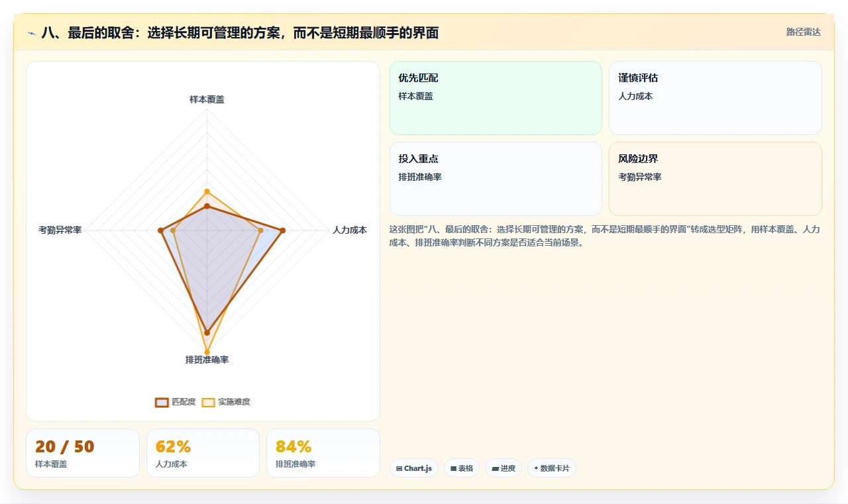
Task: Click the 数据卡片 chip
Action: 552,468
